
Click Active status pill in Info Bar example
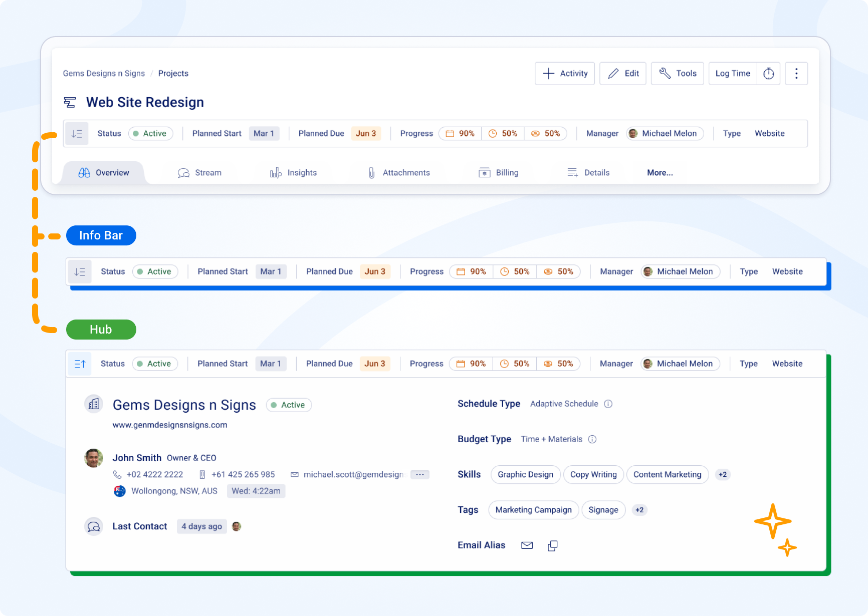(155, 272)
